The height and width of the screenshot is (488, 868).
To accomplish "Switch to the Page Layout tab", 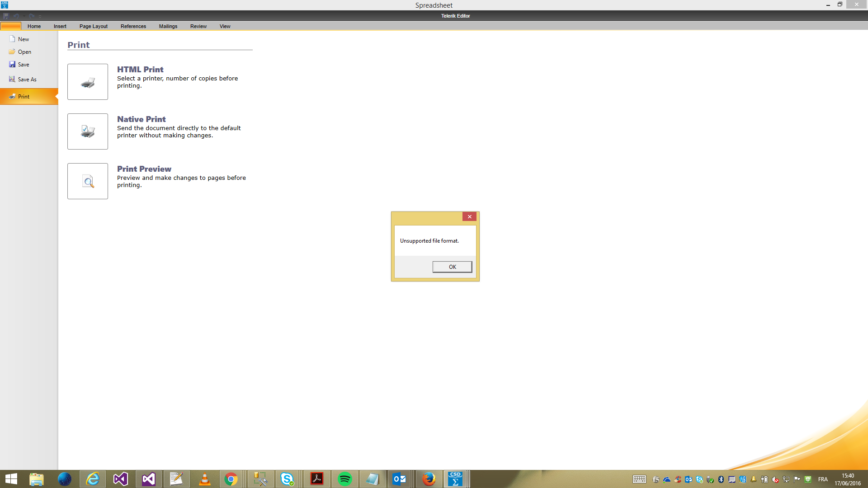I will (x=93, y=26).
